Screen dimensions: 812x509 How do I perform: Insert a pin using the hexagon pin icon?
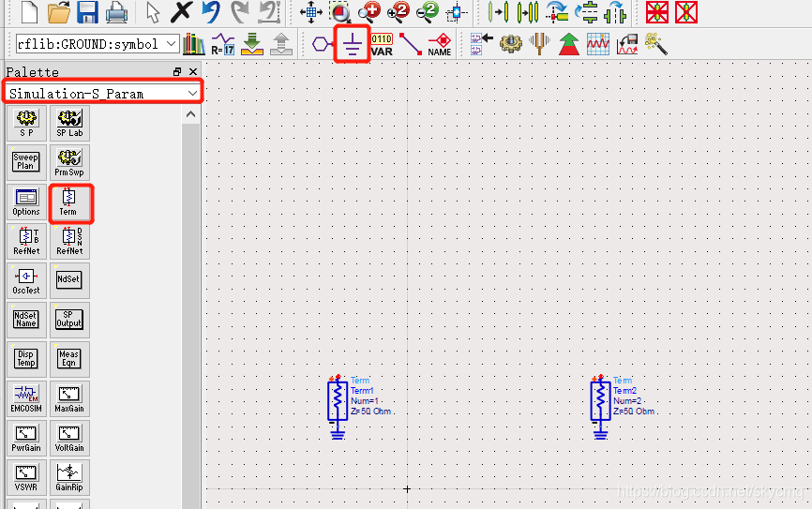click(323, 44)
